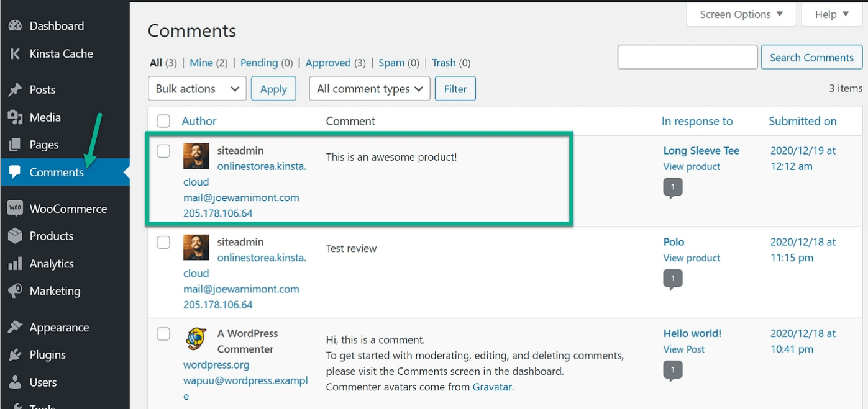Expand the Bulk actions dropdown
This screenshot has width=868, height=409.
pyautogui.click(x=197, y=89)
